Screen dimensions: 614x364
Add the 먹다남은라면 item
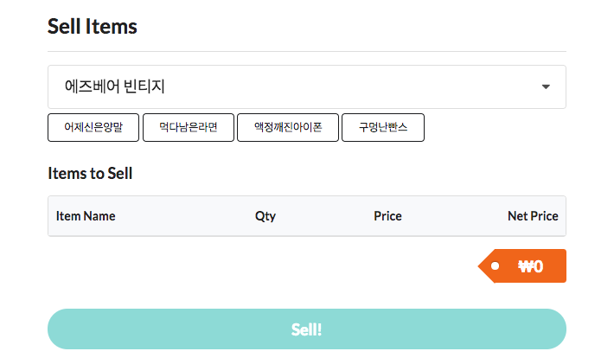point(188,128)
